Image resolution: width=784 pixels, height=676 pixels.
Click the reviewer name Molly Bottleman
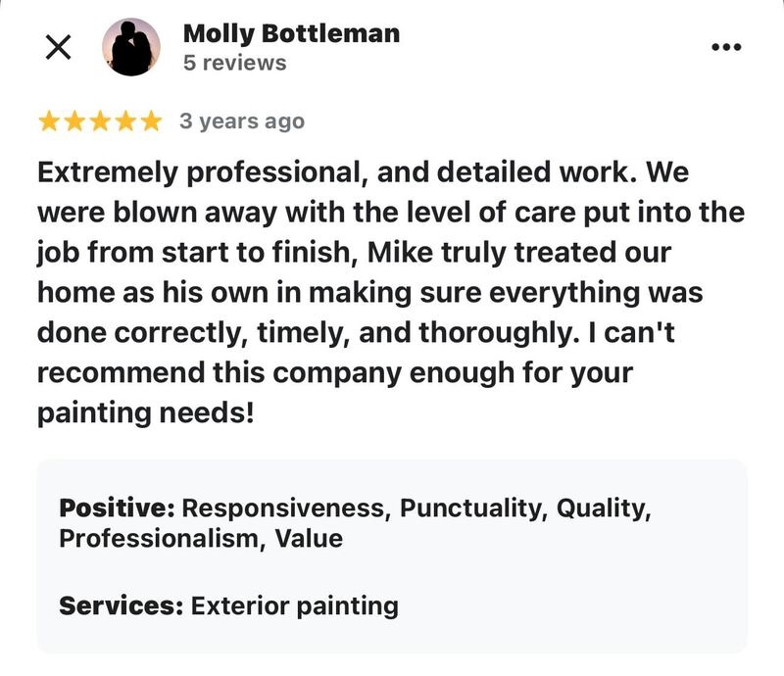(x=288, y=31)
